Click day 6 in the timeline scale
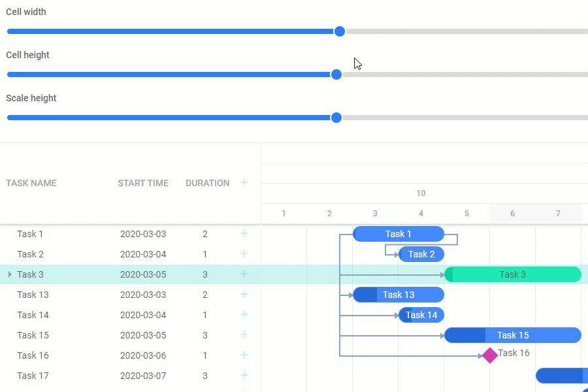 (x=512, y=214)
